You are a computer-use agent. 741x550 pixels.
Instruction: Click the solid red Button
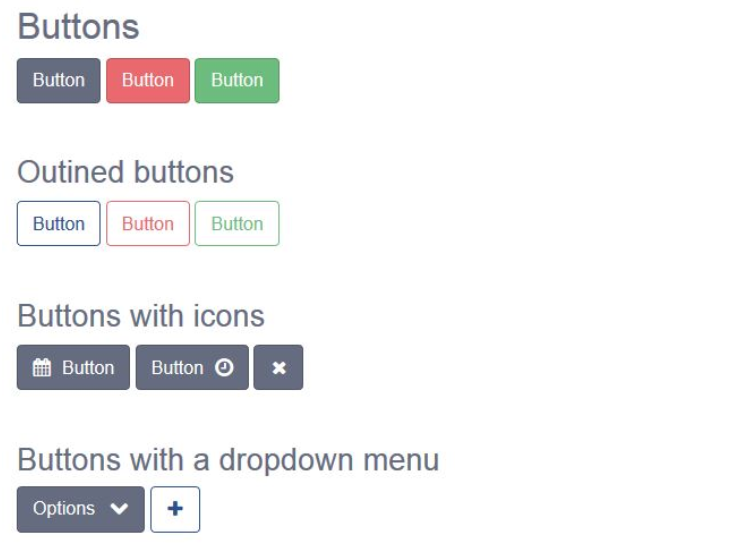148,80
